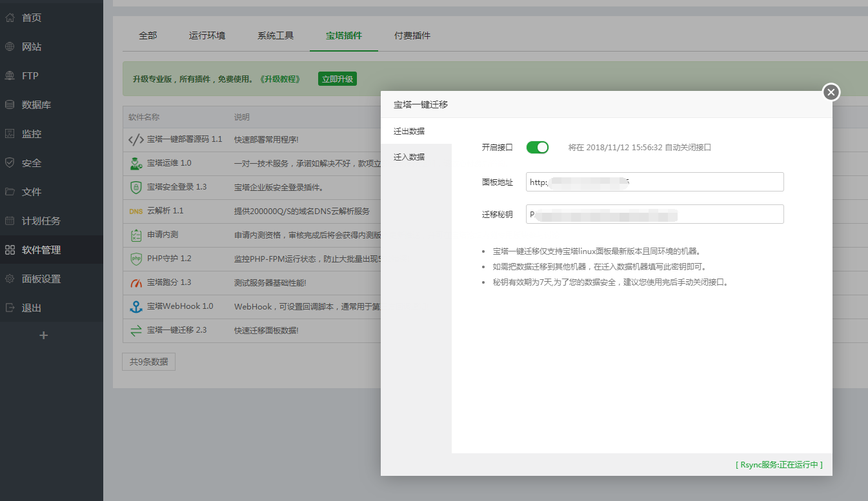
Task: Click the 宝塔安全登录 1.3 name
Action: click(177, 187)
